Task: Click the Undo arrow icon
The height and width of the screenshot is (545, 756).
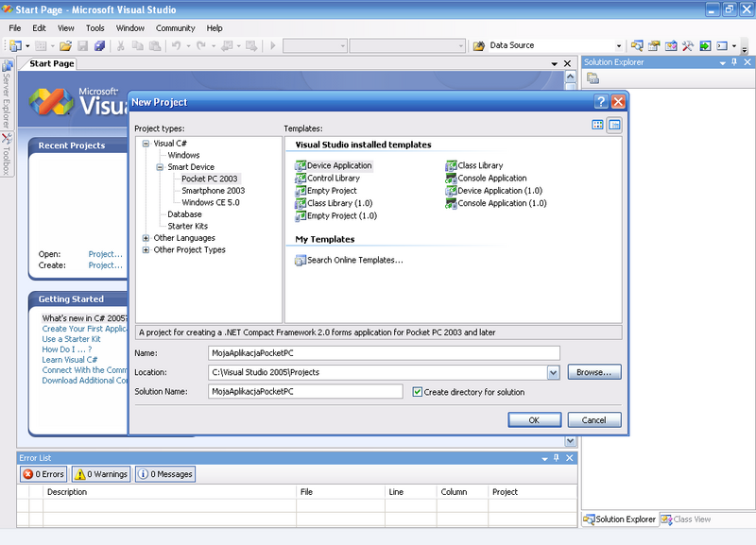Action: (x=176, y=45)
